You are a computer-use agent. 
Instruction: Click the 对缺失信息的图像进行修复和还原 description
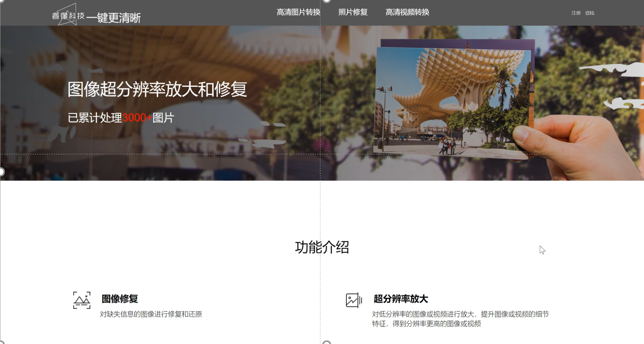pos(151,314)
